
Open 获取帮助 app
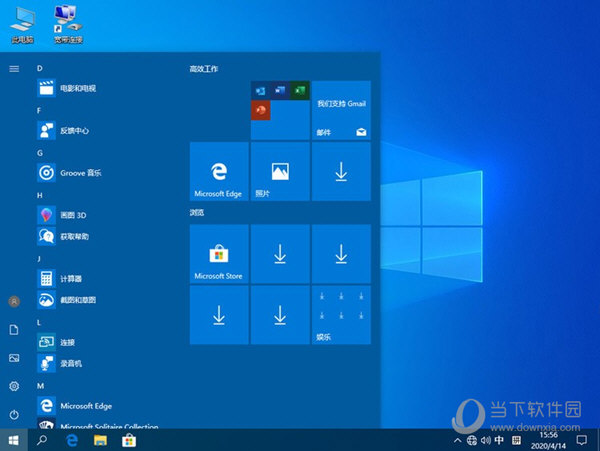click(x=103, y=236)
